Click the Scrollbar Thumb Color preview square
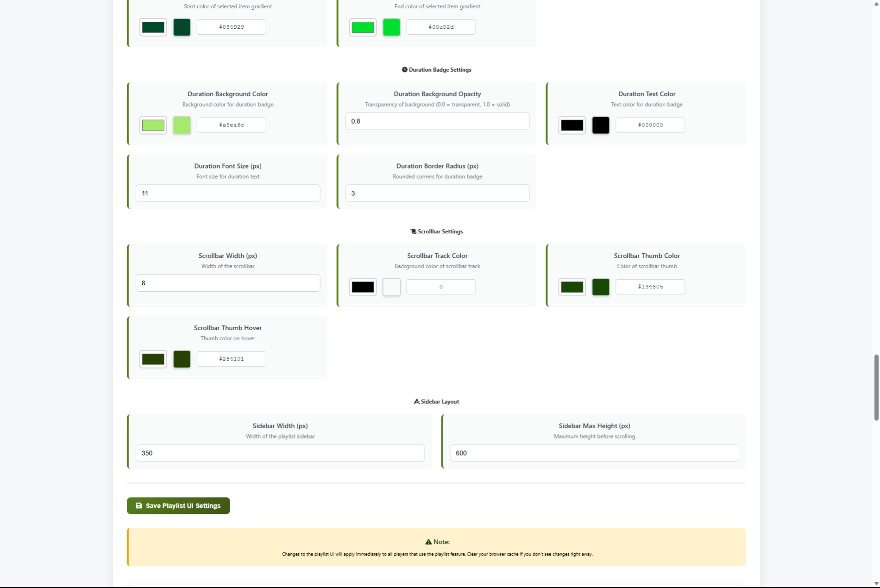This screenshot has height=588, width=880. 601,287
